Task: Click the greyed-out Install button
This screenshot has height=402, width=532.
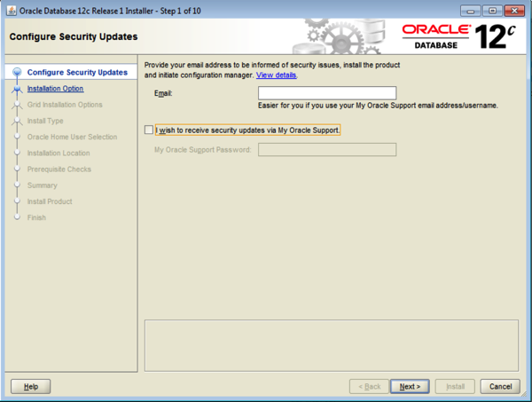Action: point(455,386)
